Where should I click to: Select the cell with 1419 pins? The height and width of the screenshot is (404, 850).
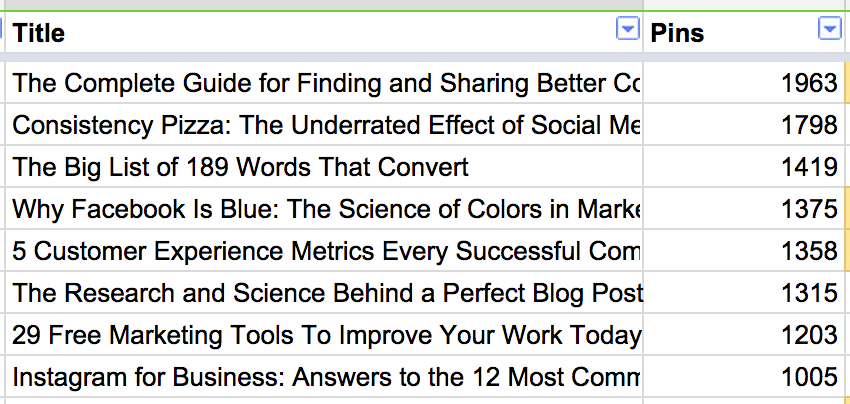pyautogui.click(x=744, y=166)
